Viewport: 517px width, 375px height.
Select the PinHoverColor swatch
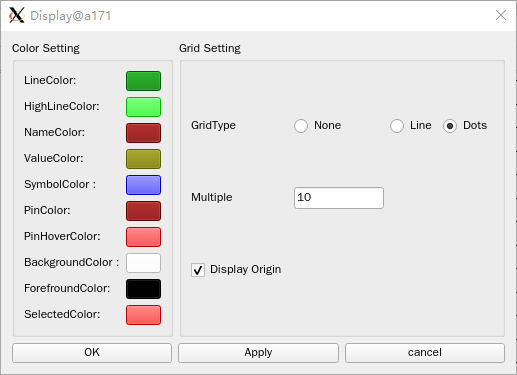point(143,237)
